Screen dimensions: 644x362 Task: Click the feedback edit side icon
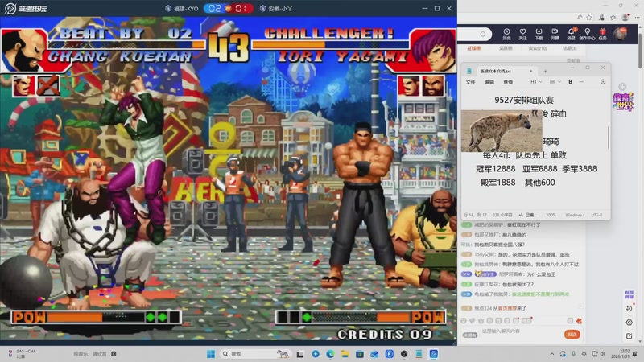point(630,336)
